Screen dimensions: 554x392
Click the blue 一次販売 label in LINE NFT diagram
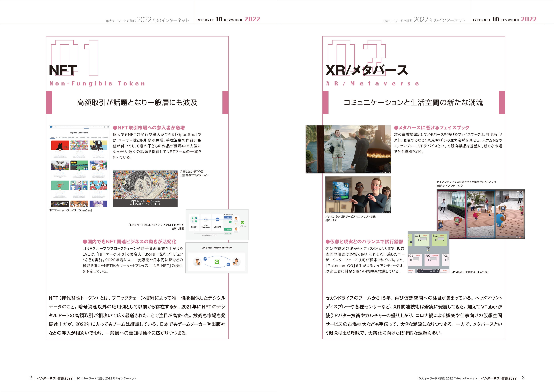tap(228, 217)
